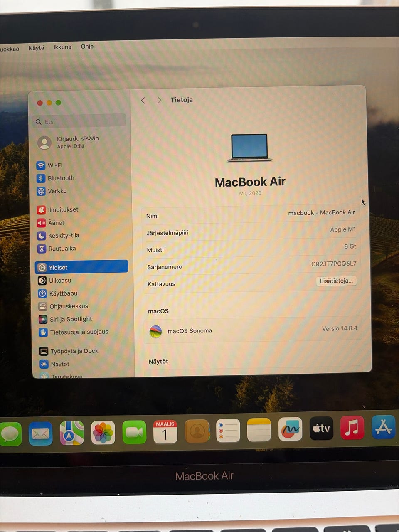
Task: Click the Apple M1 chip value
Action: (x=343, y=229)
